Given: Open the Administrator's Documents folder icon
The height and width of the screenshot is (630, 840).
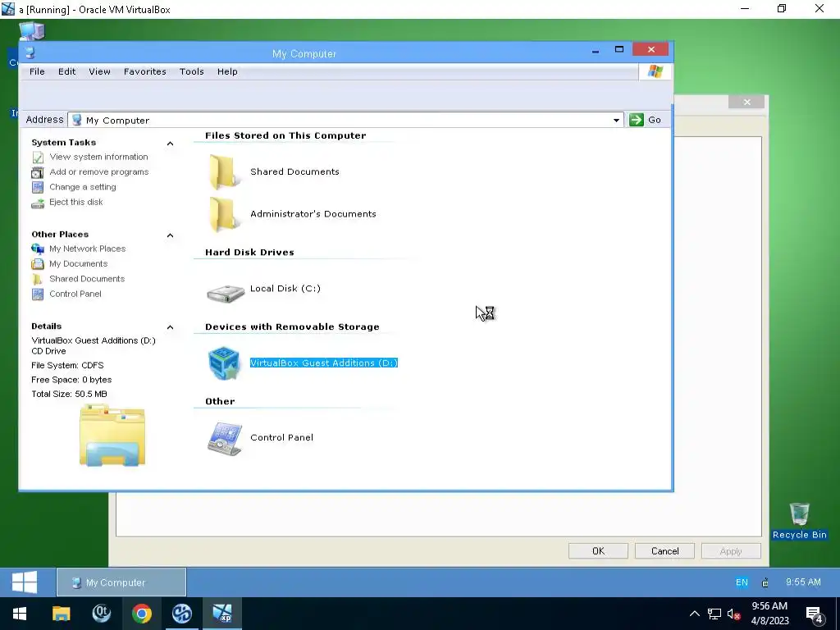Looking at the screenshot, I should click(223, 214).
